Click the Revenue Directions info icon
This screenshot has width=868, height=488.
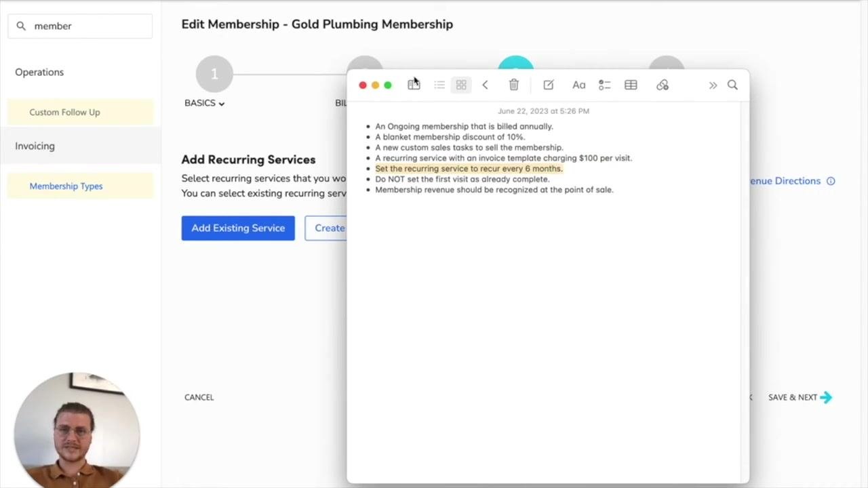(831, 181)
